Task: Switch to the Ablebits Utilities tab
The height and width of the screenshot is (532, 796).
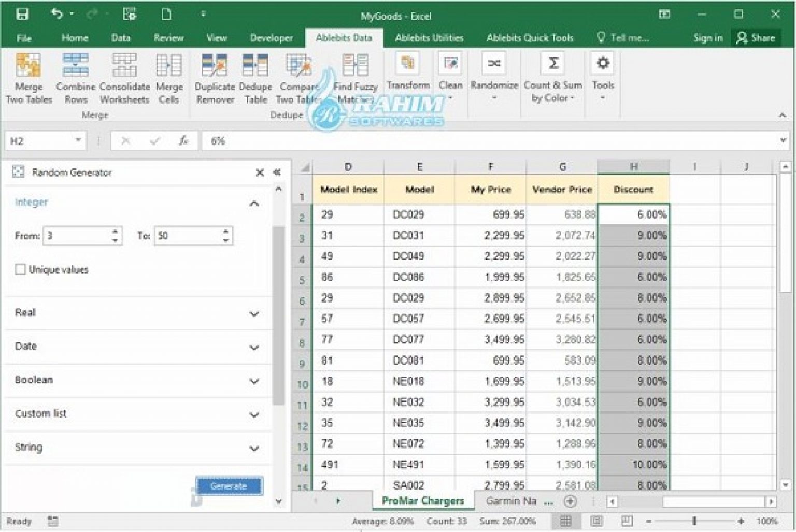Action: coord(429,38)
